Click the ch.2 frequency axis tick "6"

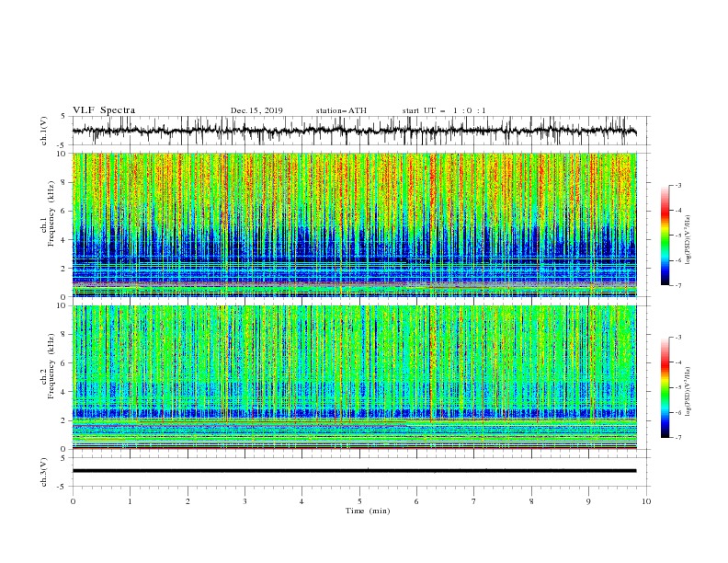tap(64, 363)
